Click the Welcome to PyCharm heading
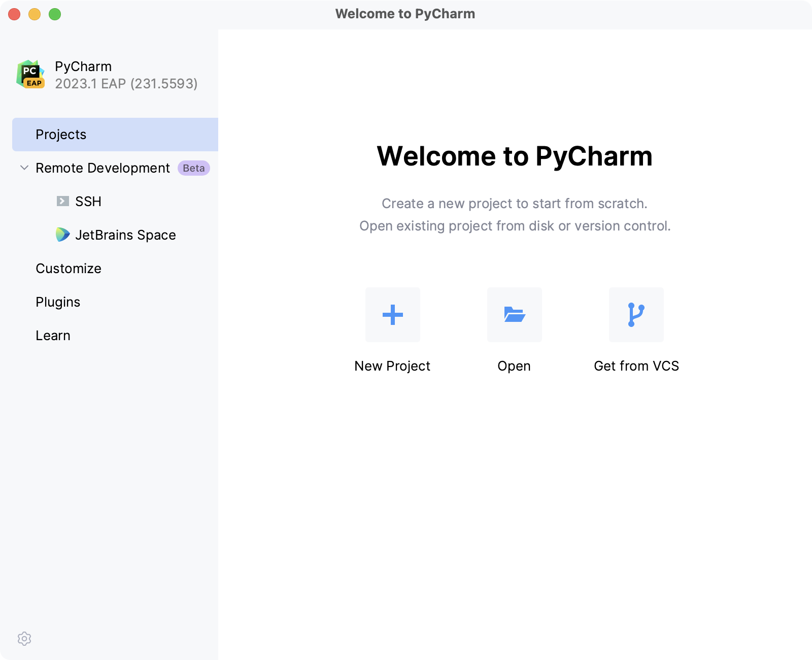 (x=515, y=156)
